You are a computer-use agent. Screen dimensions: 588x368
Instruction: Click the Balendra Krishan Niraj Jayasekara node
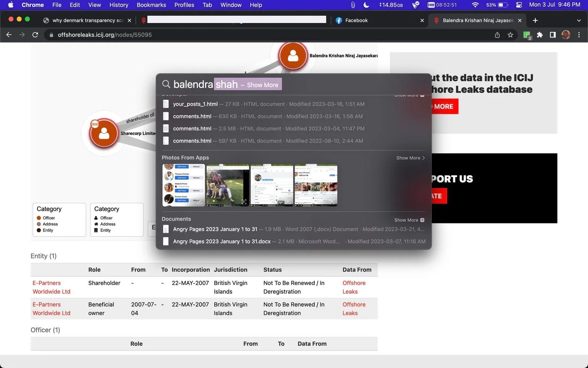(293, 56)
